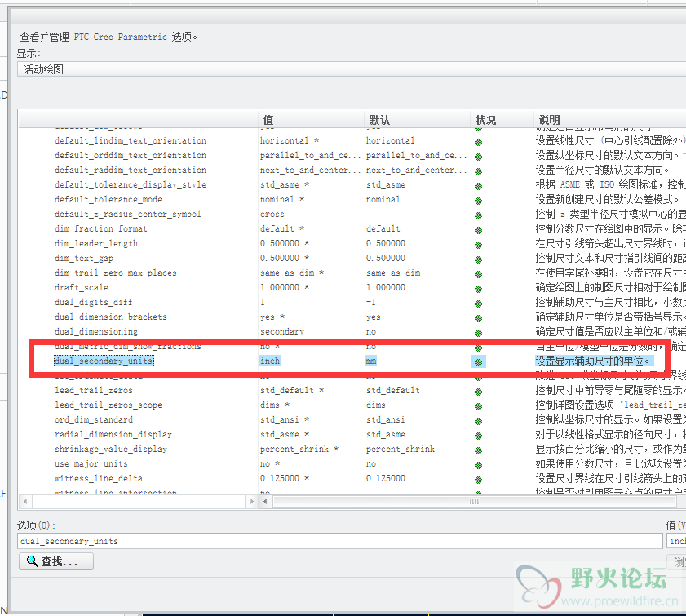This screenshot has width=686, height=616.
Task: Select use_major_units option
Action: pyautogui.click(x=91, y=463)
